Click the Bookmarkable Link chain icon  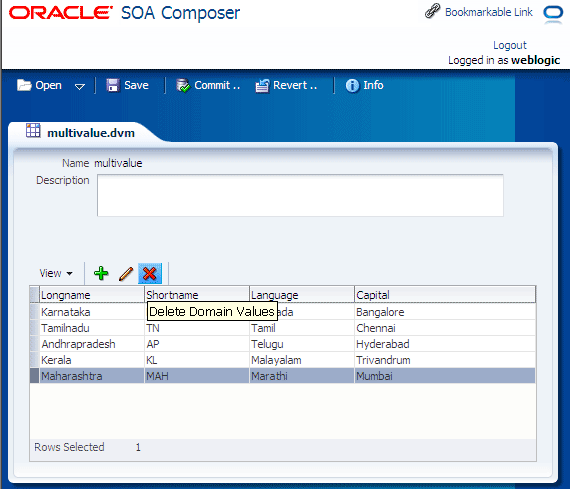(x=432, y=11)
